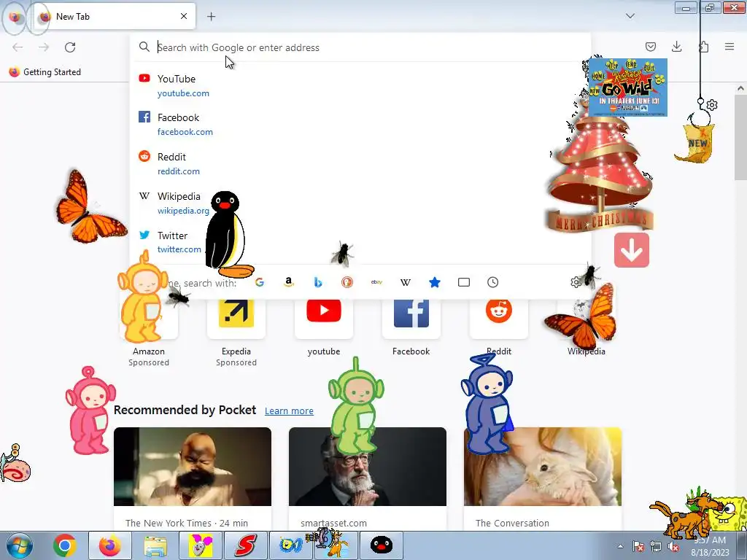Choose the Twitter suggestion row

(x=360, y=242)
